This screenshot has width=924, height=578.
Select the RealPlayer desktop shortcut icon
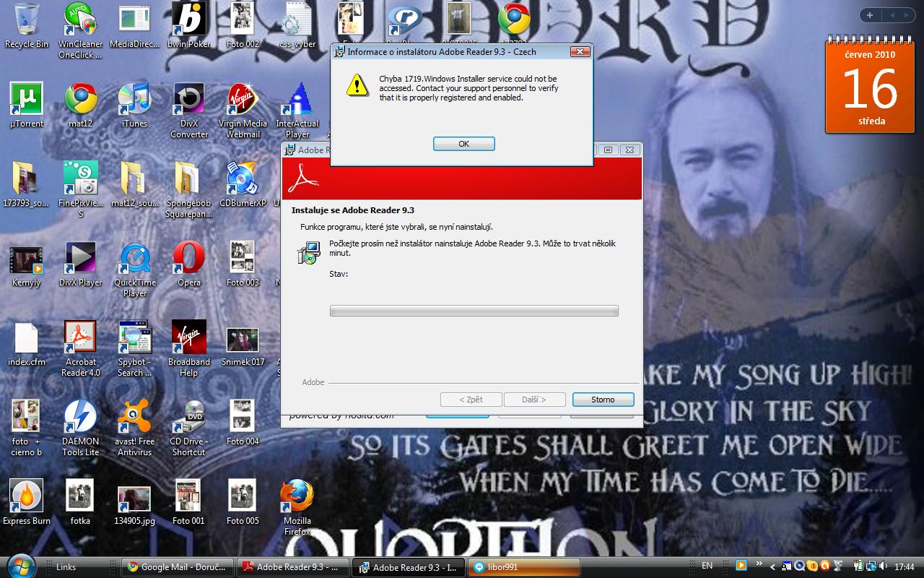[x=405, y=20]
